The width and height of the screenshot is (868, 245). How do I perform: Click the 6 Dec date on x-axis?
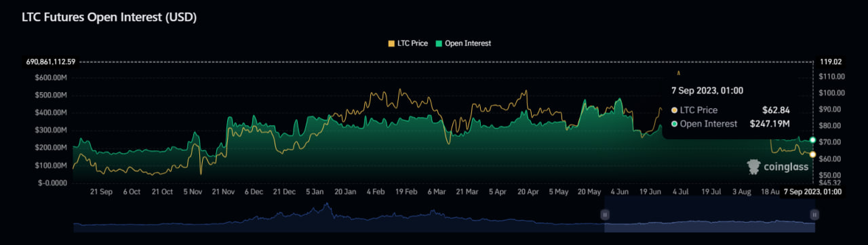(254, 192)
